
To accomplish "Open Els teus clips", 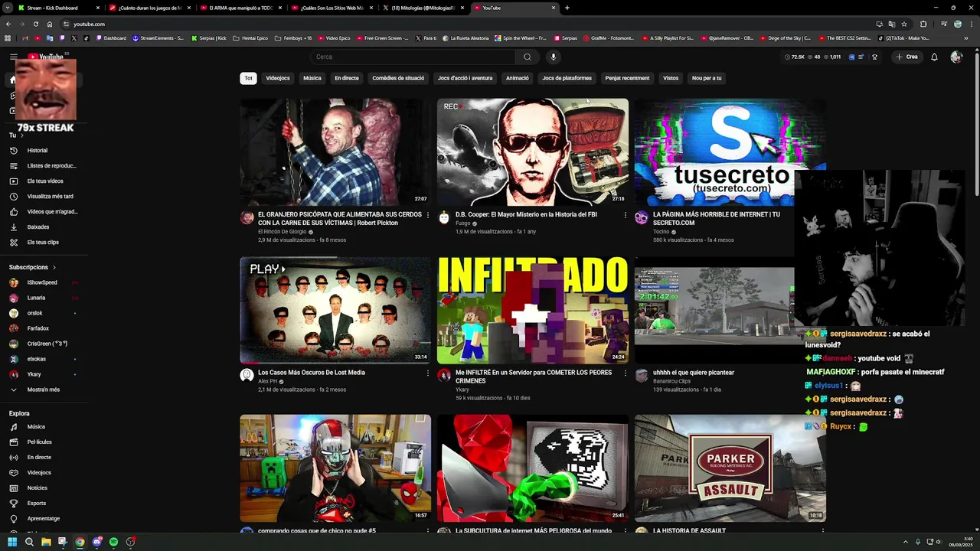I will (x=44, y=242).
